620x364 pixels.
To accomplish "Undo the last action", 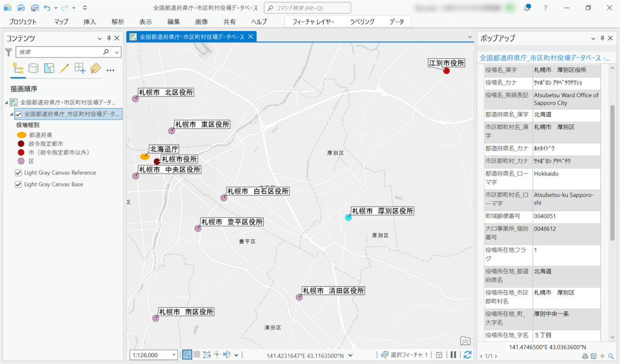I will pyautogui.click(x=48, y=8).
